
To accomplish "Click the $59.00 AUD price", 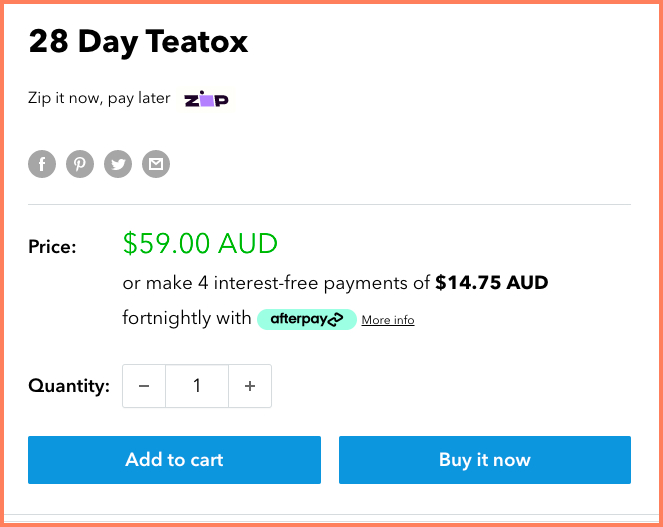I will pos(200,243).
